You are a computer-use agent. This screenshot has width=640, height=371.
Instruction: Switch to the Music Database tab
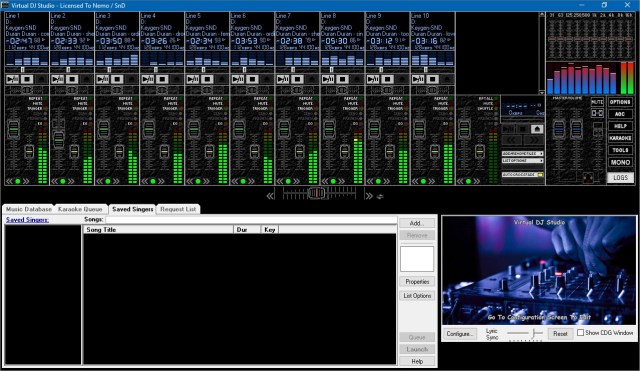coord(29,209)
